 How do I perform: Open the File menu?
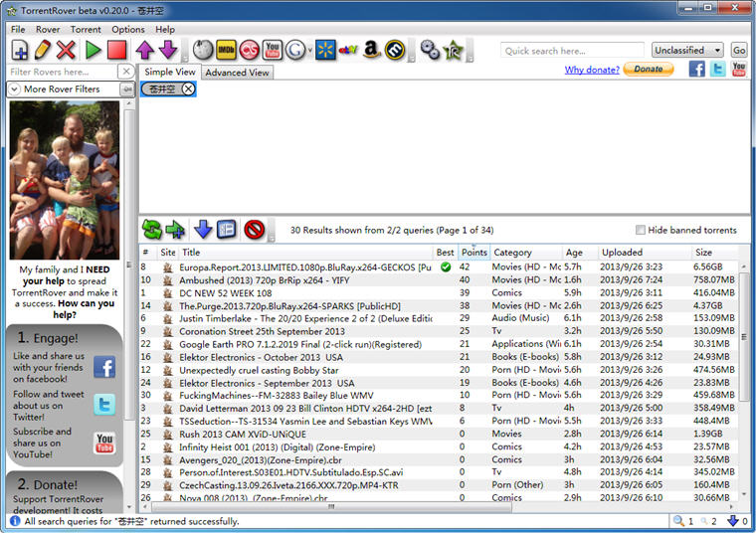pyautogui.click(x=18, y=30)
